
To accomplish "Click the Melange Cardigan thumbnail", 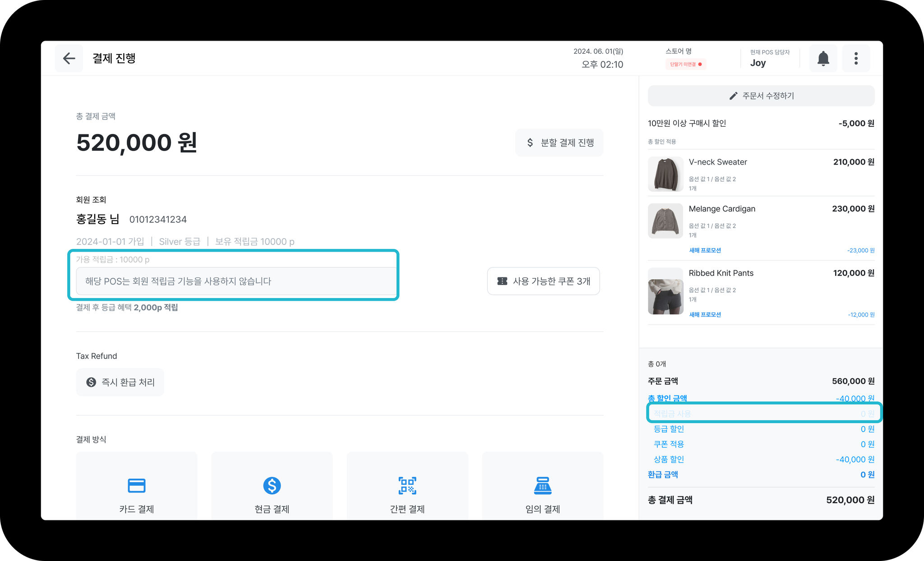I will (x=665, y=221).
